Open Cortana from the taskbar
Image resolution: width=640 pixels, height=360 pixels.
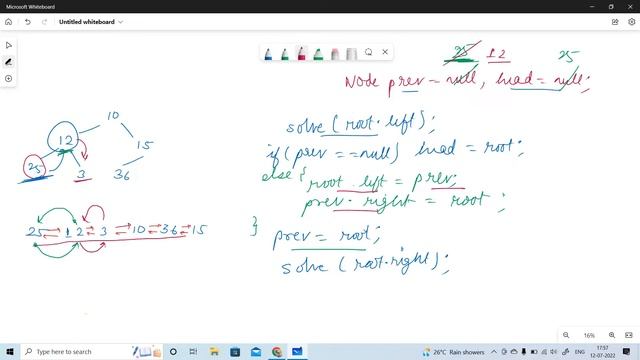click(173, 351)
